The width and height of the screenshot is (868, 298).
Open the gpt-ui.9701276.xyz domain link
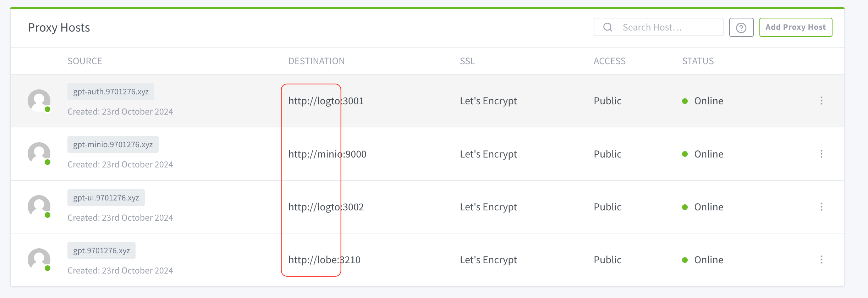(x=106, y=198)
